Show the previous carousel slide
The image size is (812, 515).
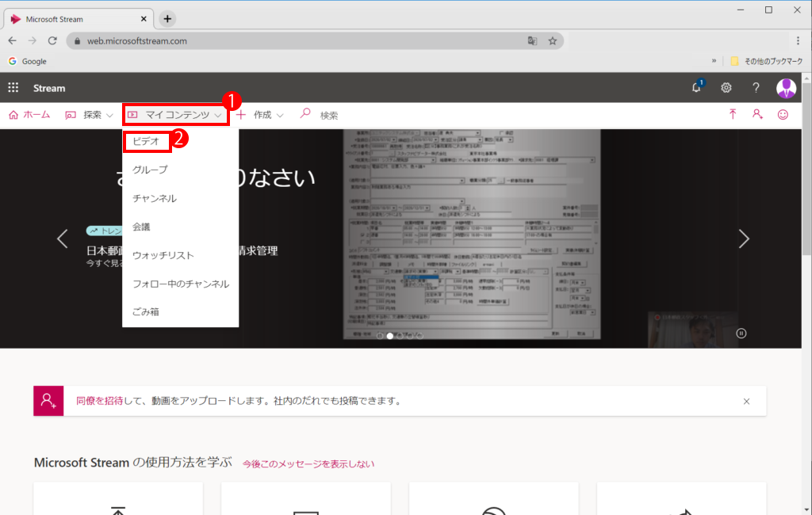pos(62,238)
